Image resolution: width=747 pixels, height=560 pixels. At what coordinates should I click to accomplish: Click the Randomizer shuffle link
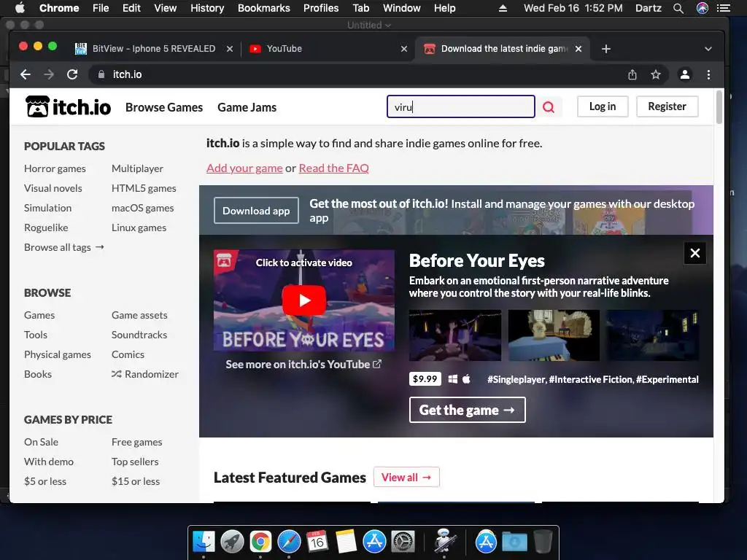pyautogui.click(x=145, y=374)
